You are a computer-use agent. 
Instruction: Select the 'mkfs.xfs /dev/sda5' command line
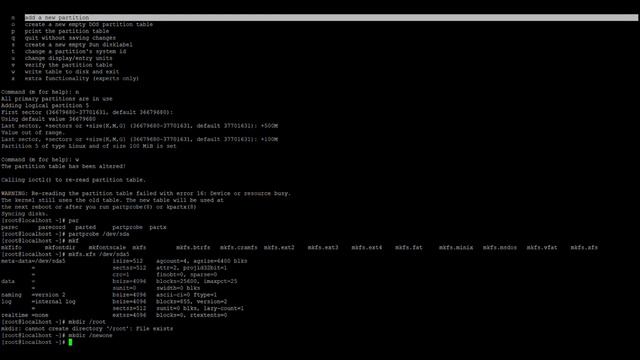tap(65, 254)
